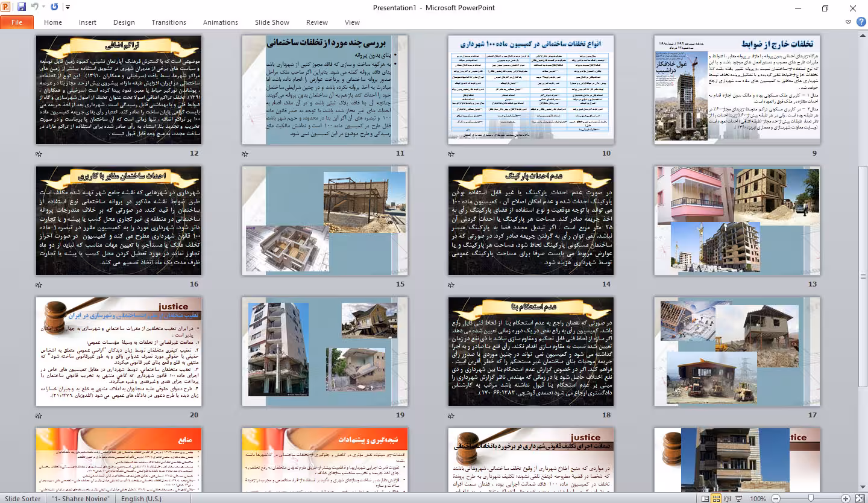
Task: Select slide 19 collapsed buildings thumbnail
Action: (x=325, y=352)
